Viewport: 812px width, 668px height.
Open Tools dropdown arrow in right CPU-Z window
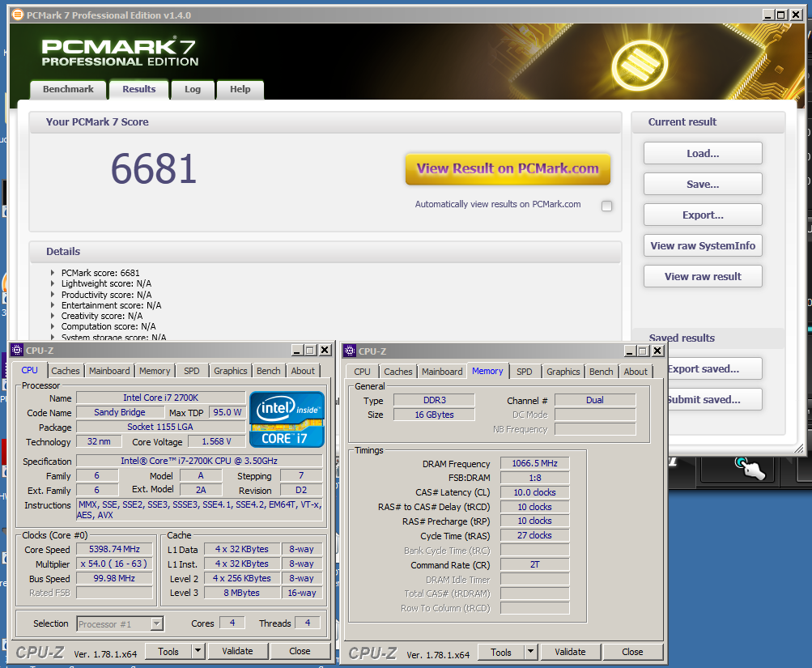530,652
